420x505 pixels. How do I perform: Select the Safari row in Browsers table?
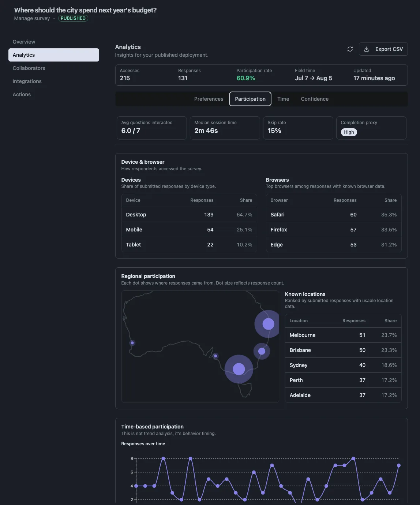coord(334,215)
